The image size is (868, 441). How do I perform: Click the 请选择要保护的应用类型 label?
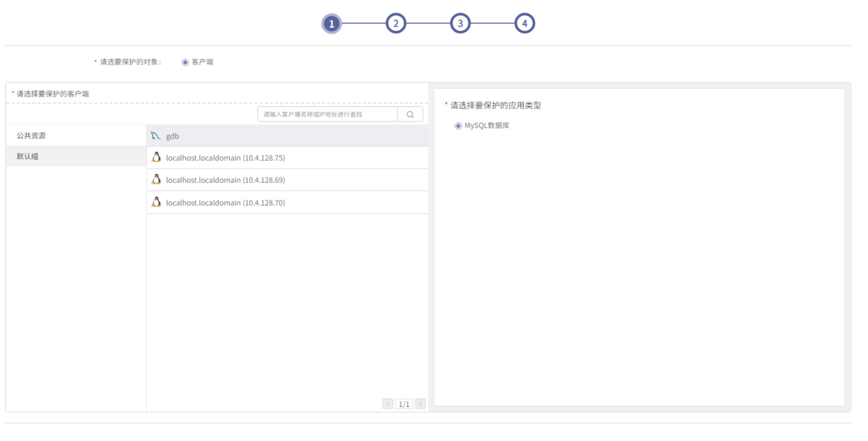pos(495,105)
